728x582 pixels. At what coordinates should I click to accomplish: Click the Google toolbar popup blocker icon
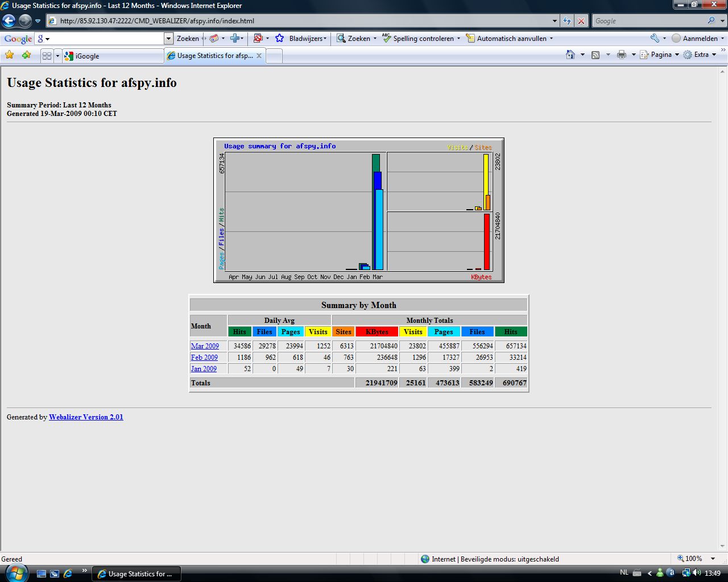pyautogui.click(x=258, y=39)
